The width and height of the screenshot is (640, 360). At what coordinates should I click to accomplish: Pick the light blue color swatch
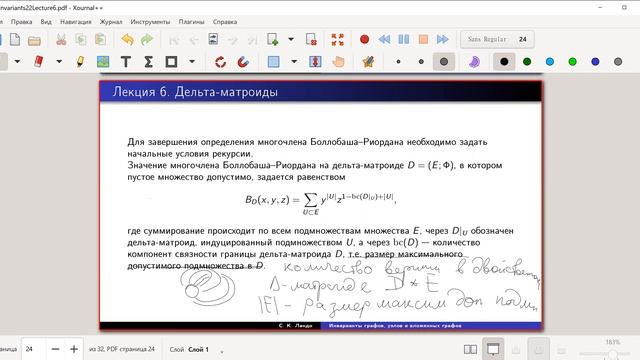click(550, 62)
